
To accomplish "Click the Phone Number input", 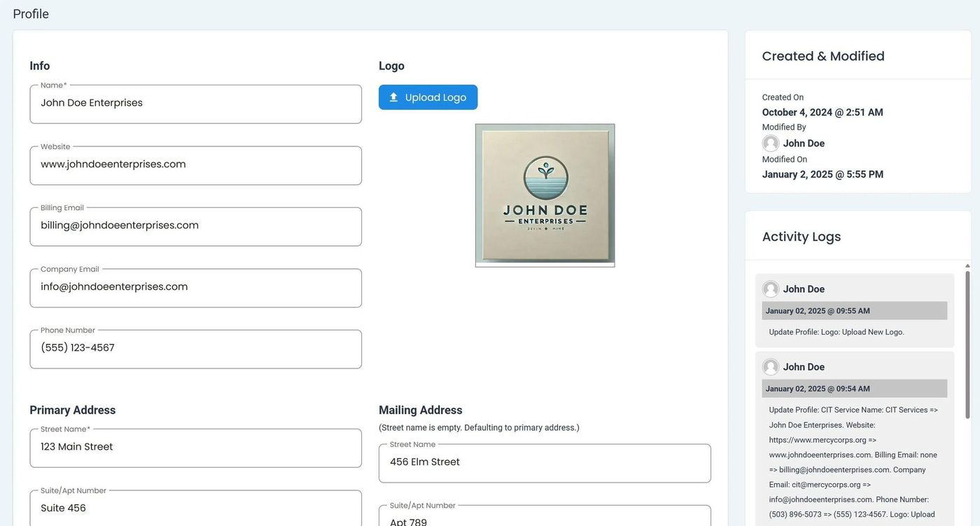I will pyautogui.click(x=195, y=349).
